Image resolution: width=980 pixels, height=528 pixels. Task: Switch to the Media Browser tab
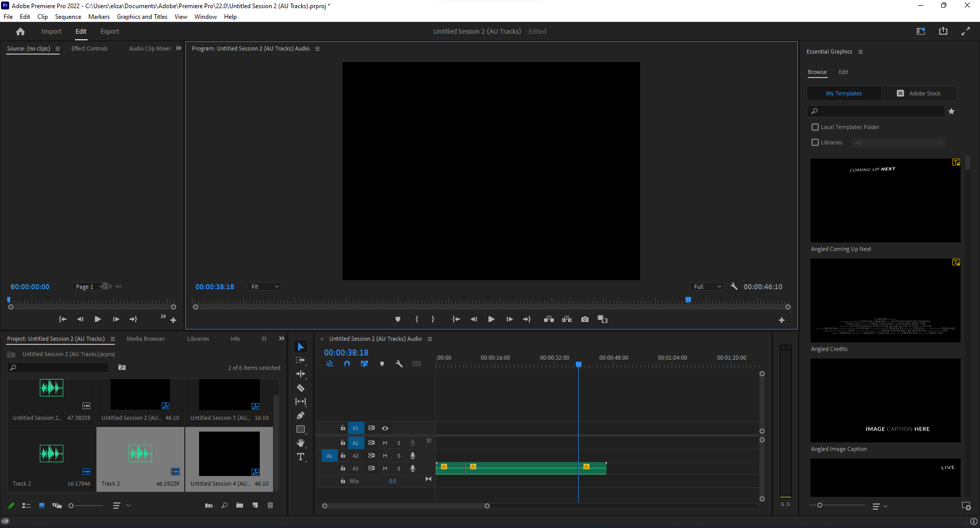pyautogui.click(x=145, y=339)
